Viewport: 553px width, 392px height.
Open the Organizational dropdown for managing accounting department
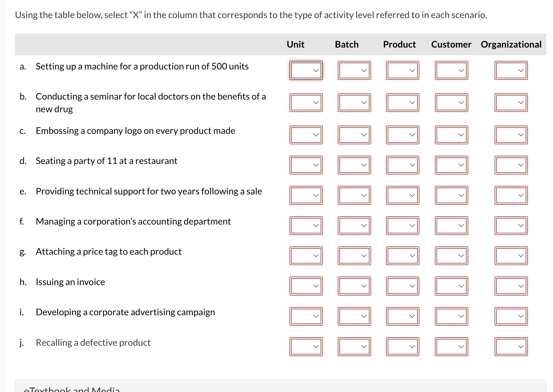(511, 225)
